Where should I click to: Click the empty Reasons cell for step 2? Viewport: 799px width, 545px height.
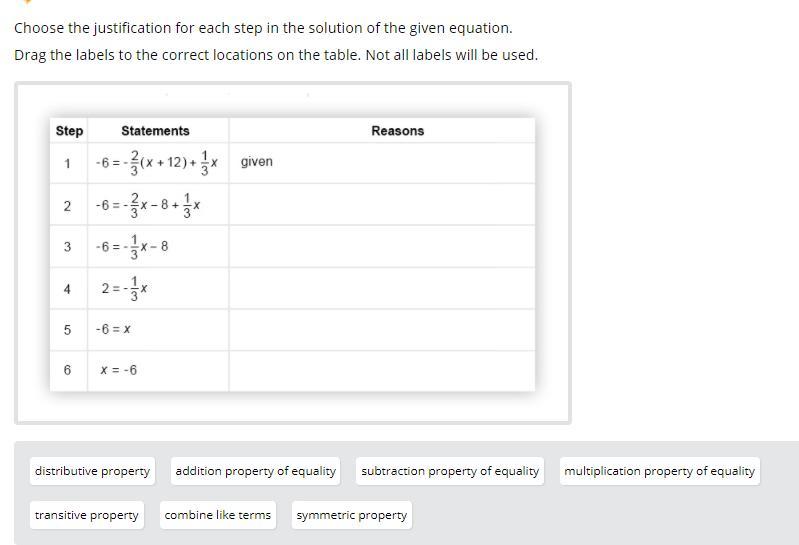click(382, 205)
